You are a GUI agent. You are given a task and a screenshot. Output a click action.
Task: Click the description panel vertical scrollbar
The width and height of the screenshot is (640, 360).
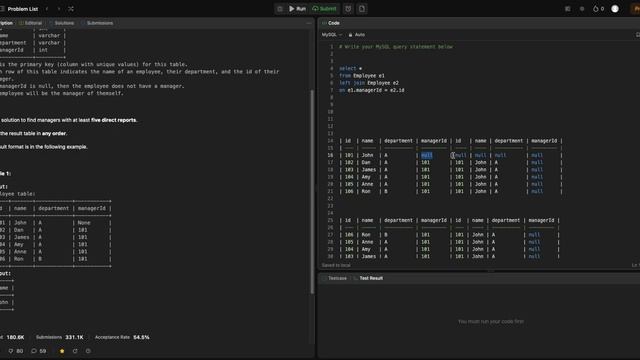point(312,191)
